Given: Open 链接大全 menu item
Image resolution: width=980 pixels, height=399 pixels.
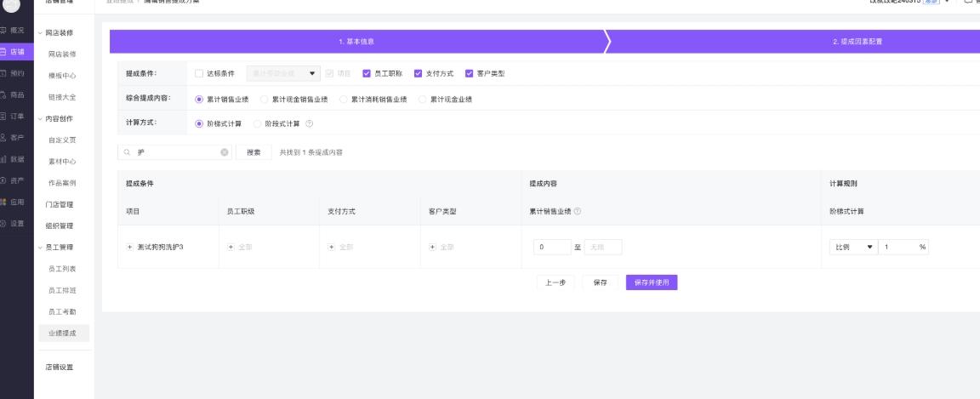Looking at the screenshot, I should click(62, 97).
